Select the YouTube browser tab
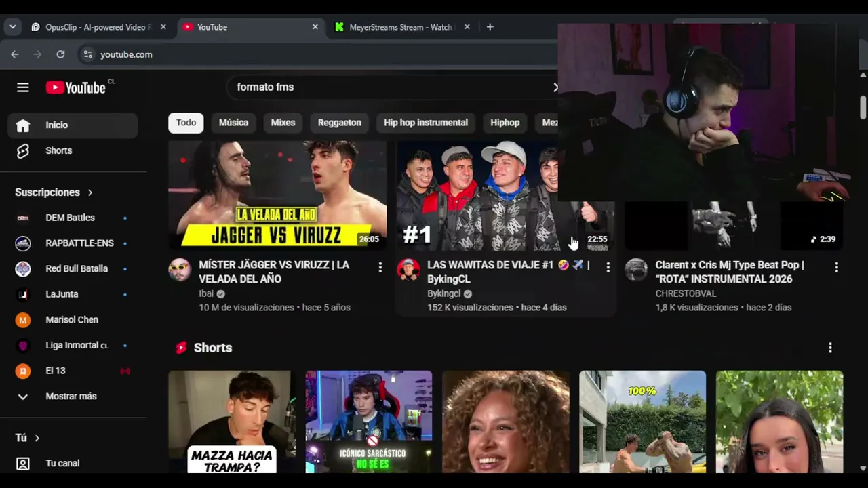This screenshot has height=488, width=868. (251, 27)
